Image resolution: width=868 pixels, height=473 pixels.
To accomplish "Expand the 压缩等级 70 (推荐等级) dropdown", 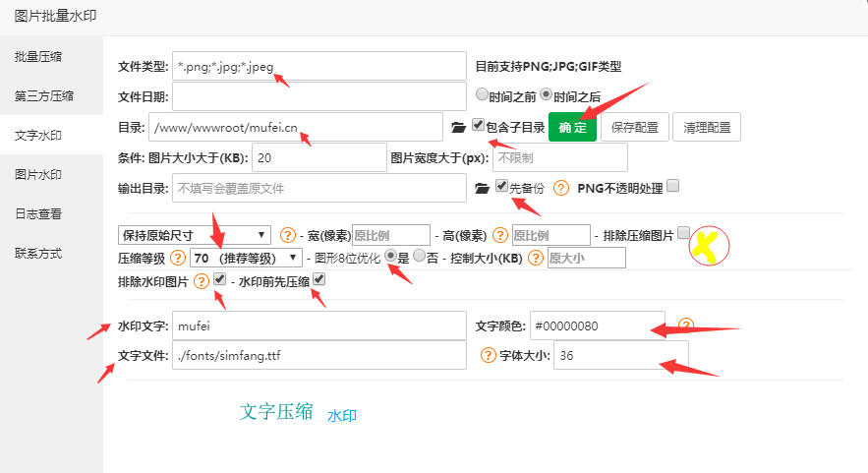I will point(246,258).
